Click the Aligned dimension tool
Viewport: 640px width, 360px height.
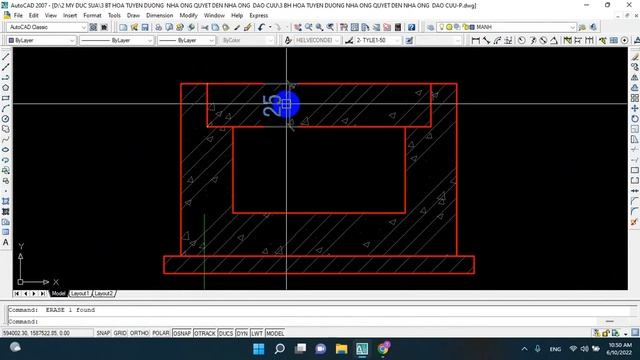(x=486, y=40)
